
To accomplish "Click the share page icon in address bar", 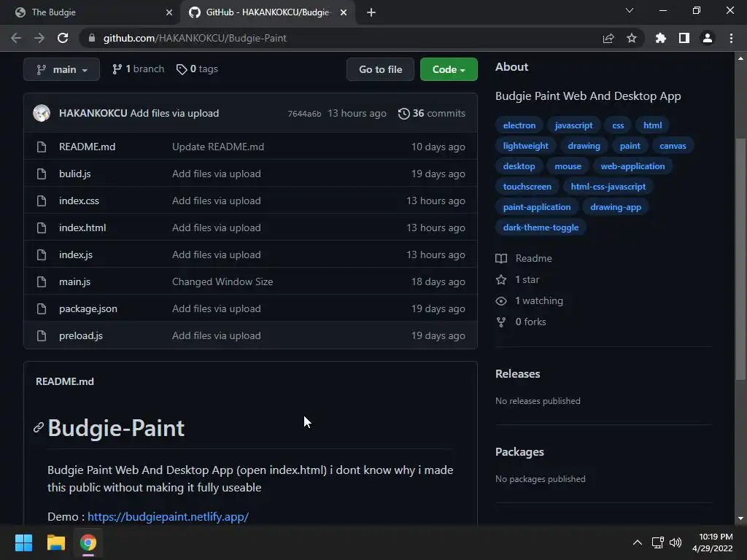I will tap(608, 38).
